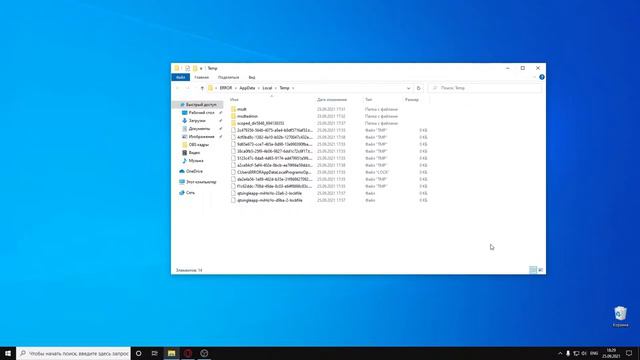The height and width of the screenshot is (360, 640).
Task: Open the address bar history dropdown
Action: 408,88
